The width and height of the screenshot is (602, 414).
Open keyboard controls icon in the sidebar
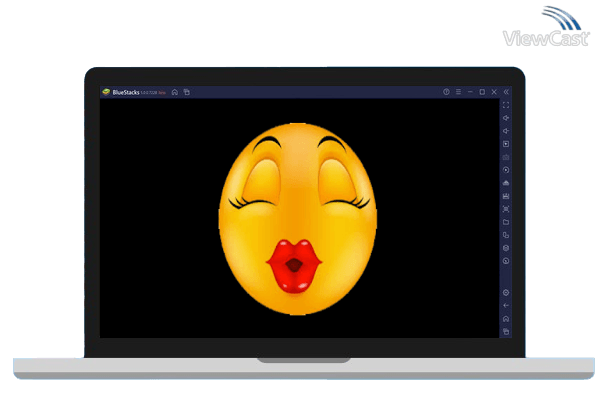coord(506,157)
